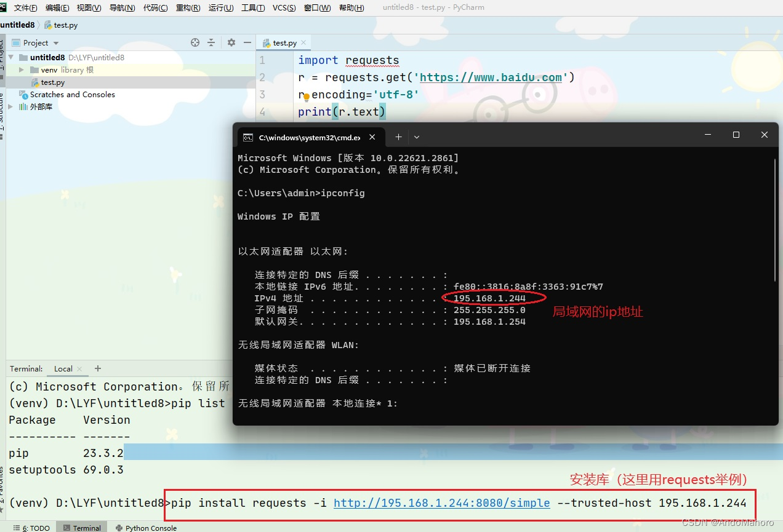Click the locate-opened-file crosshair icon
Screen dimensions: 783x532
pos(195,42)
